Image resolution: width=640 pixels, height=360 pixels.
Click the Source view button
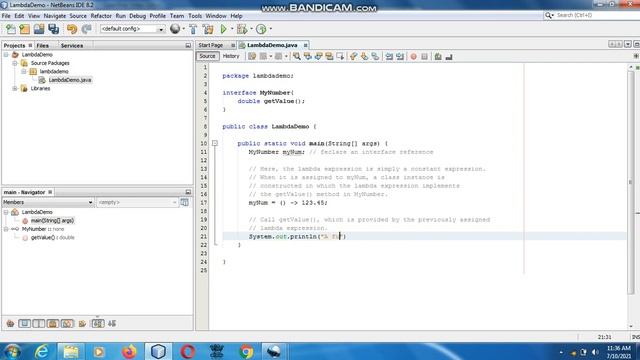[x=207, y=56]
